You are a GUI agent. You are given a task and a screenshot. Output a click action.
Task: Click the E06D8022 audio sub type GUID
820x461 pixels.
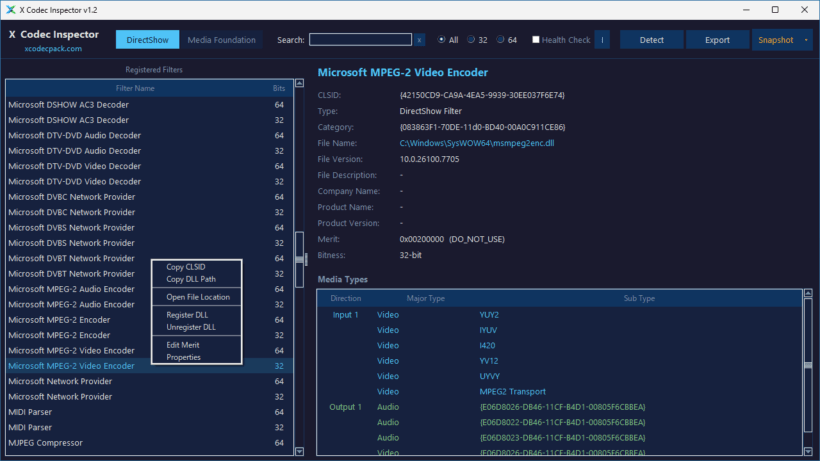562,422
